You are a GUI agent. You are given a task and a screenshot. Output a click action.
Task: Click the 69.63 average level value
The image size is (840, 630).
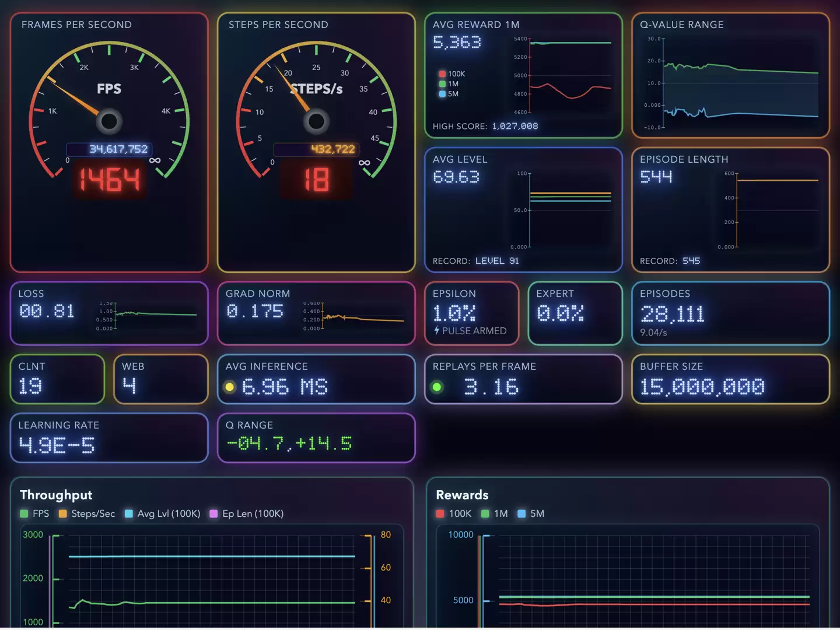click(x=456, y=177)
